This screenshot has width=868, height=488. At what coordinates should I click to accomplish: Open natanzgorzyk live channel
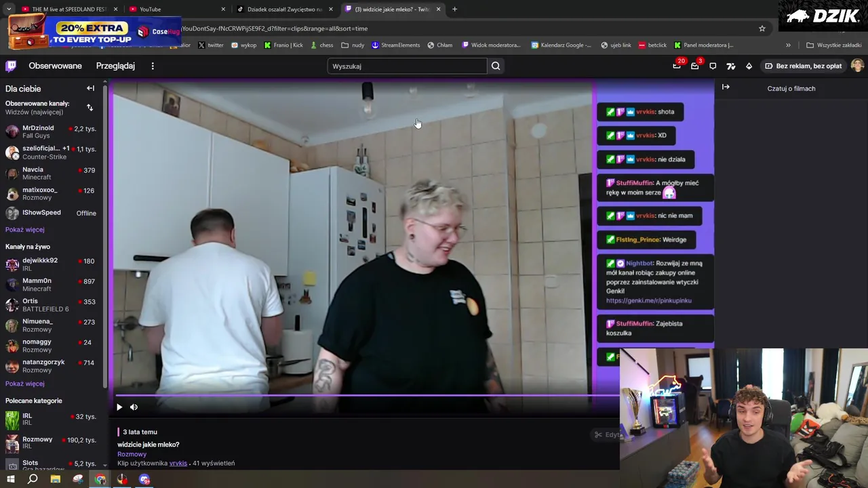click(x=52, y=366)
